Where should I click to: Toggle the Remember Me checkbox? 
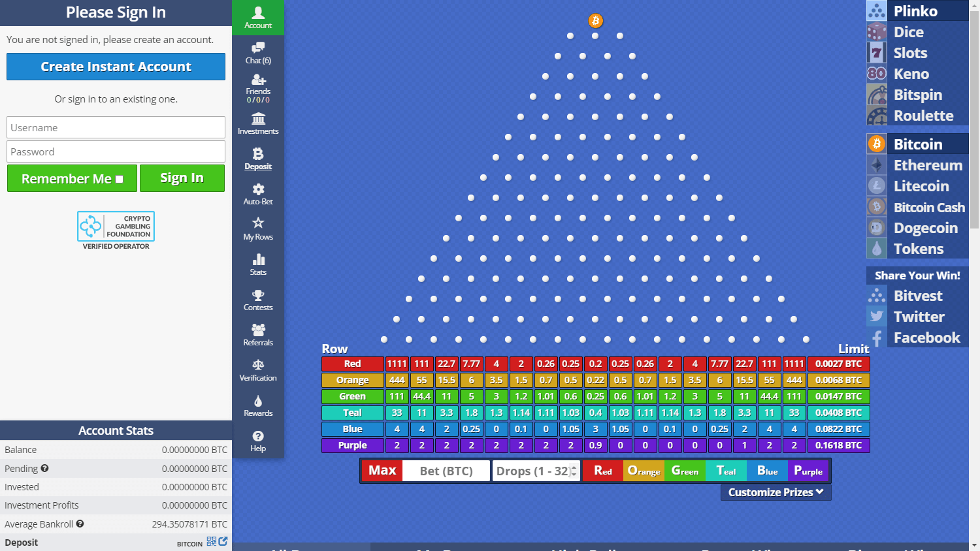point(119,179)
